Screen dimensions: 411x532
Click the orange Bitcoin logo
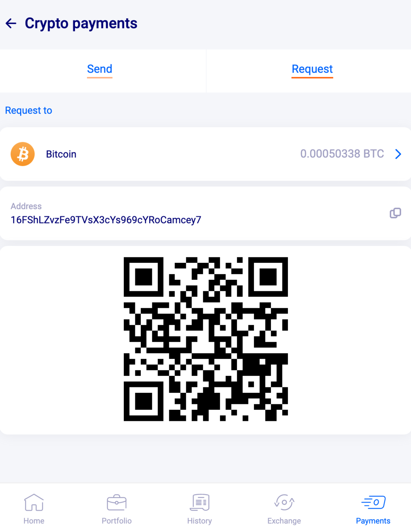22,154
